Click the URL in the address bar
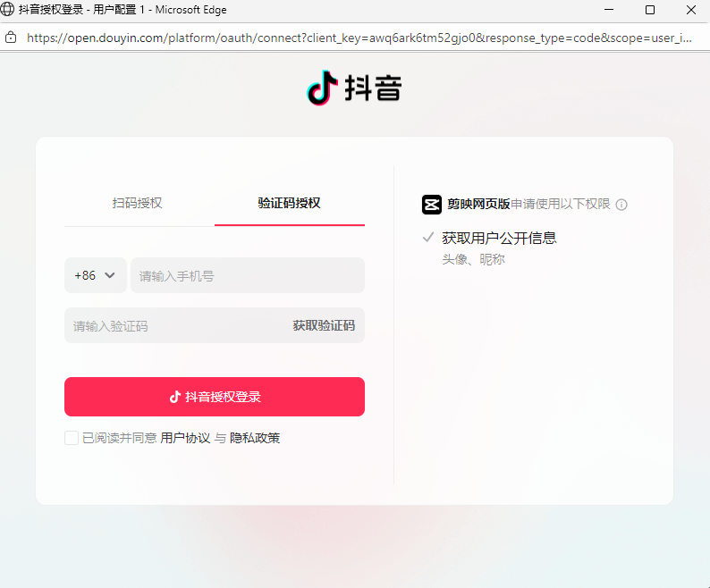The height and width of the screenshot is (588, 710). (x=359, y=38)
